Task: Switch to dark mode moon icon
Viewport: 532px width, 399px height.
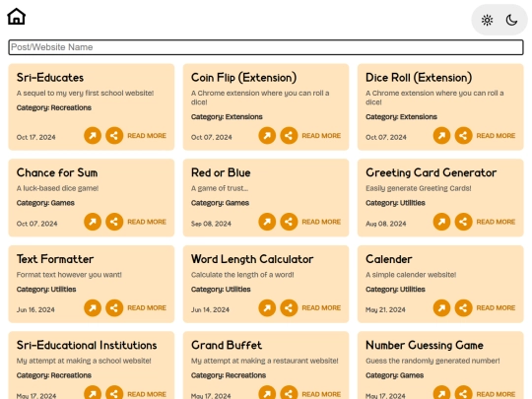Action: 511,20
